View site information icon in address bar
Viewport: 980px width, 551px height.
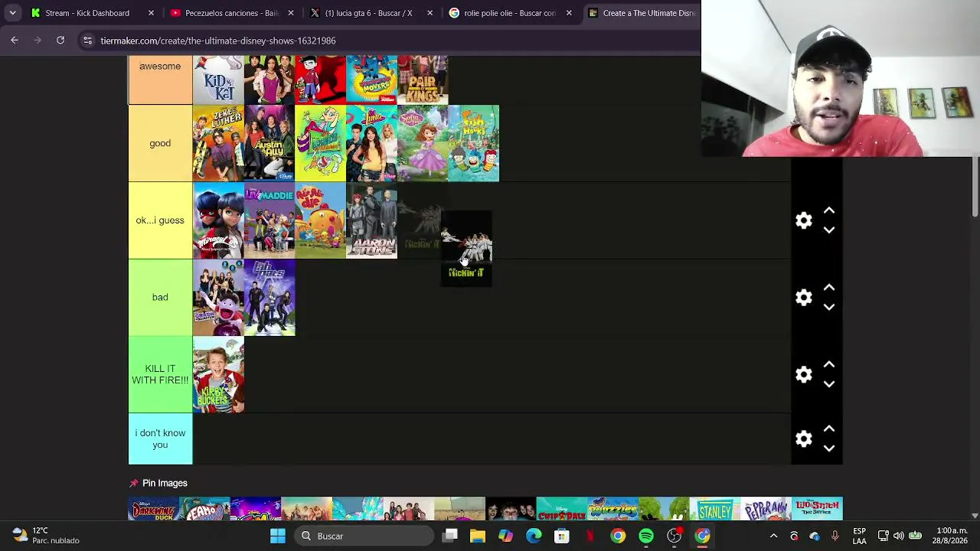pos(87,41)
